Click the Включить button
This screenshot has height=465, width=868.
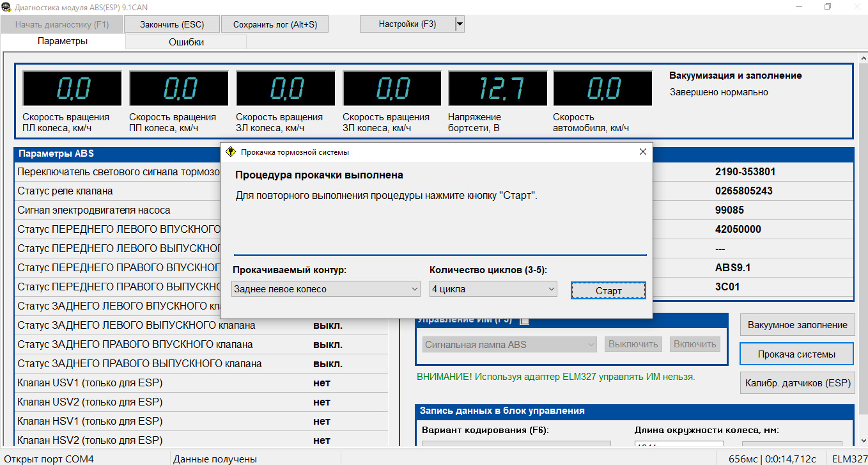click(x=695, y=344)
